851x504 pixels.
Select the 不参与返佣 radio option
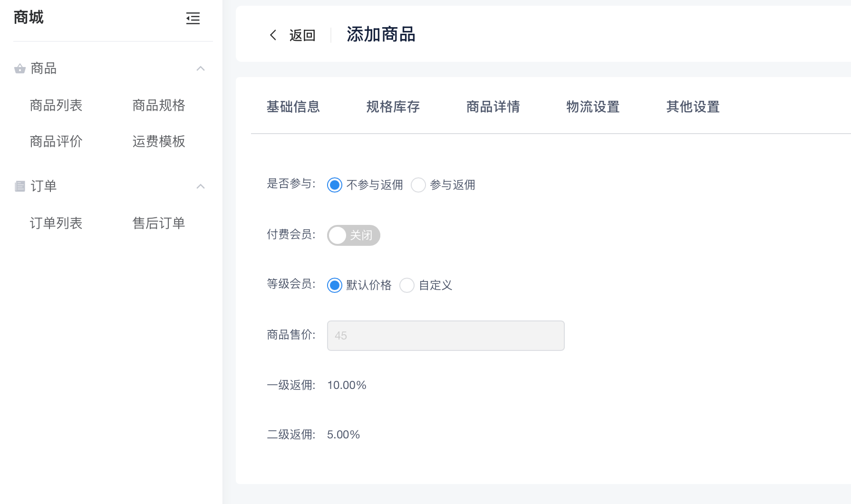click(335, 185)
